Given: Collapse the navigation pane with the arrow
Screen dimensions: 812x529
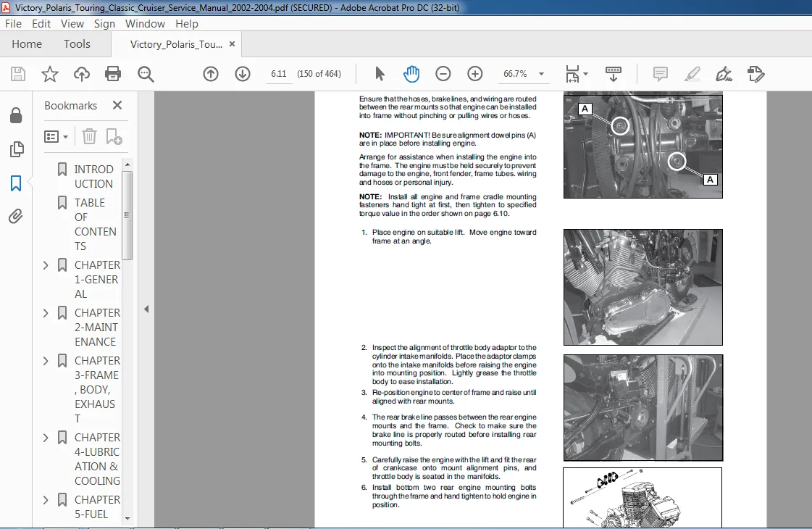Looking at the screenshot, I should [x=146, y=309].
